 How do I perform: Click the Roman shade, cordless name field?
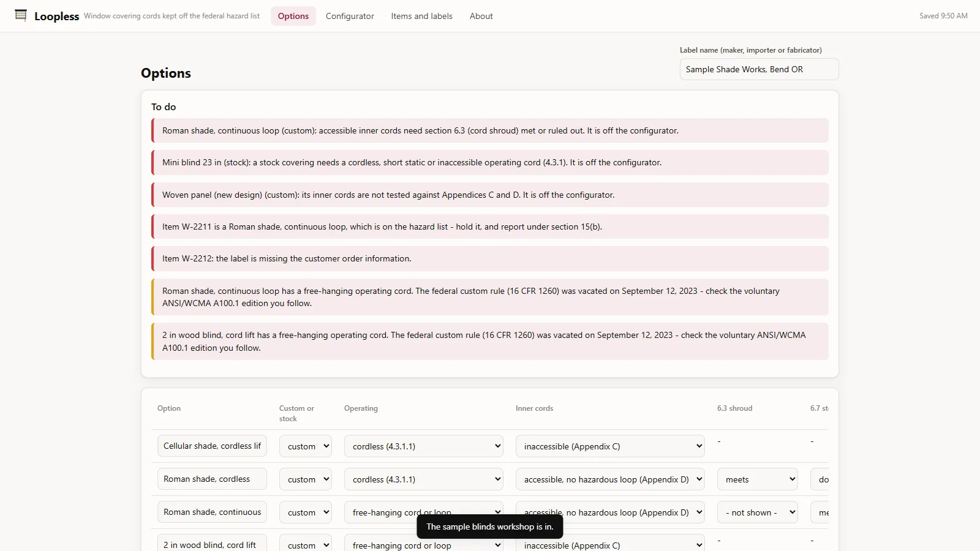tap(212, 479)
